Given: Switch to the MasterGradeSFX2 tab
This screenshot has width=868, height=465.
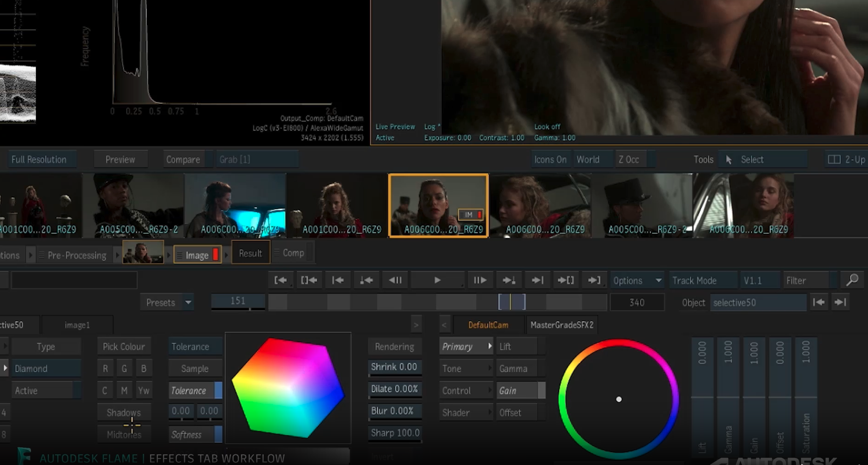Looking at the screenshot, I should pos(561,325).
